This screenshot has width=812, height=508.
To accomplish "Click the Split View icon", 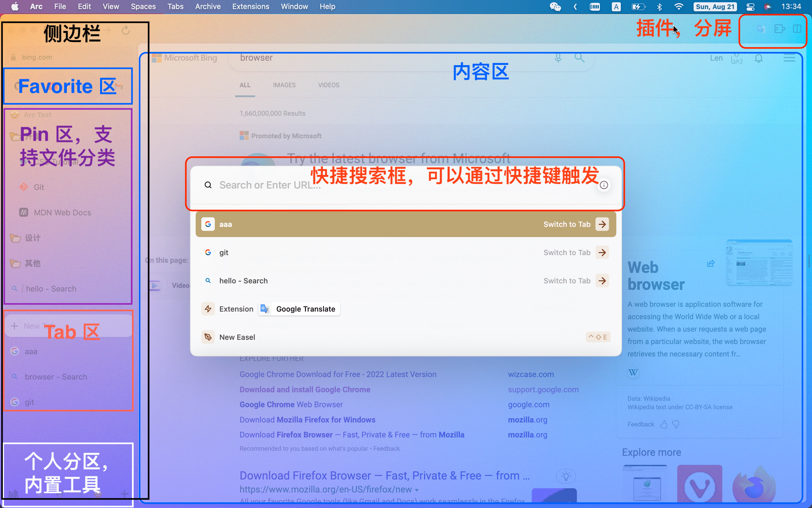I will (x=797, y=29).
